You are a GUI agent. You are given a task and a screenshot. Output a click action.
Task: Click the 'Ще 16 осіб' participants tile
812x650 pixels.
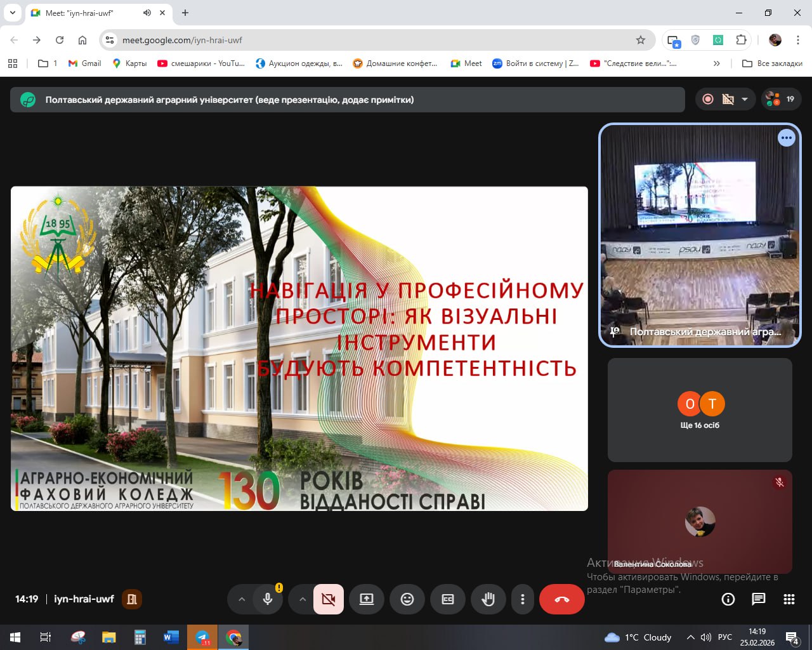click(x=700, y=410)
